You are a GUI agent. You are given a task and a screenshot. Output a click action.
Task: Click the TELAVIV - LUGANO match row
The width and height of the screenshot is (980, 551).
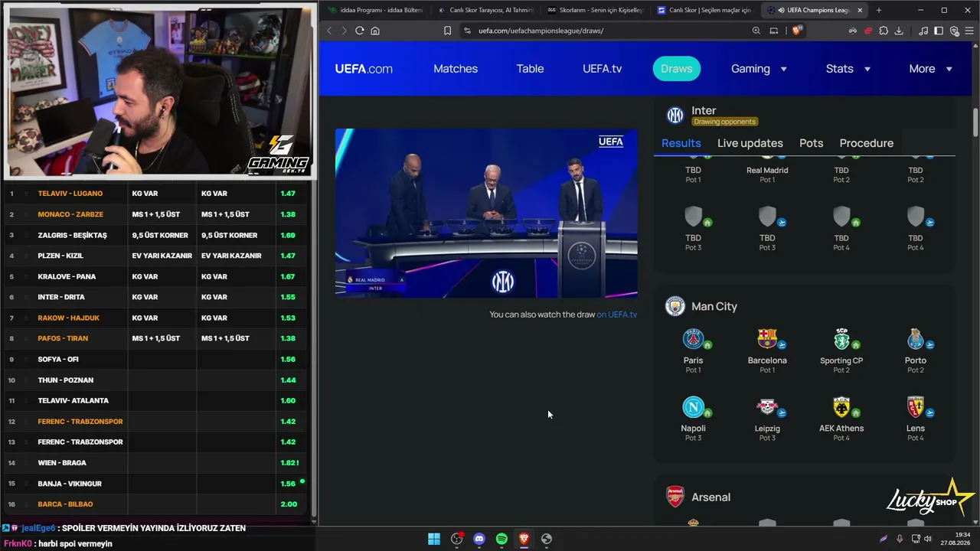coord(156,194)
